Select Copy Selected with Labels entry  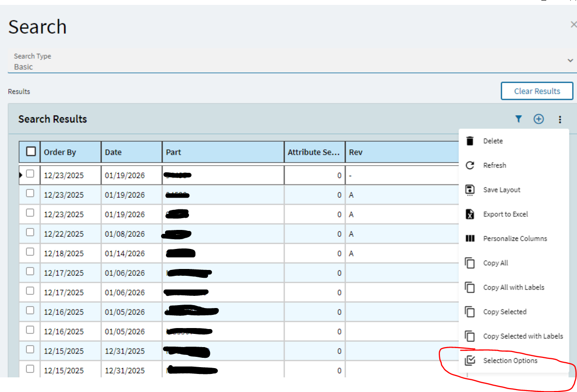click(514, 336)
